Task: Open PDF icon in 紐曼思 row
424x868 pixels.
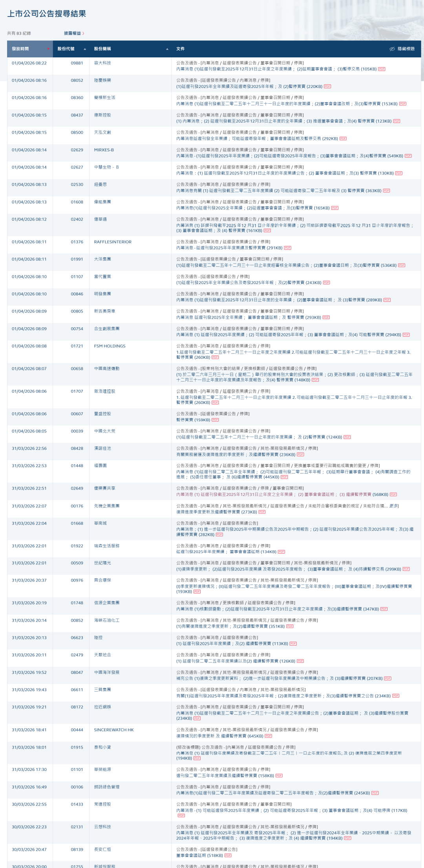Action: tap(386, 191)
